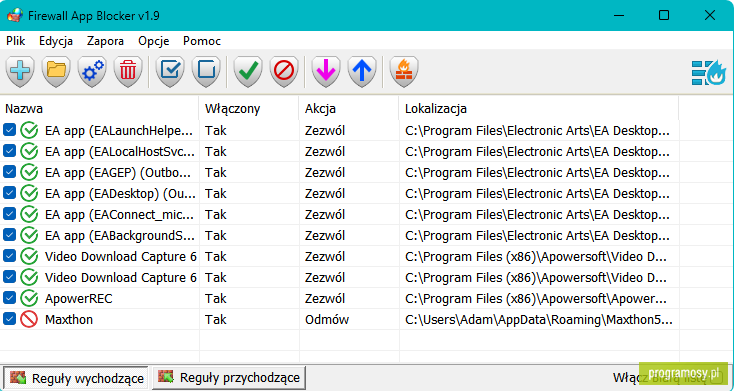The height and width of the screenshot is (391, 734).
Task: Select the EA app (EAGEP) (Outbo... name
Action: (118, 173)
